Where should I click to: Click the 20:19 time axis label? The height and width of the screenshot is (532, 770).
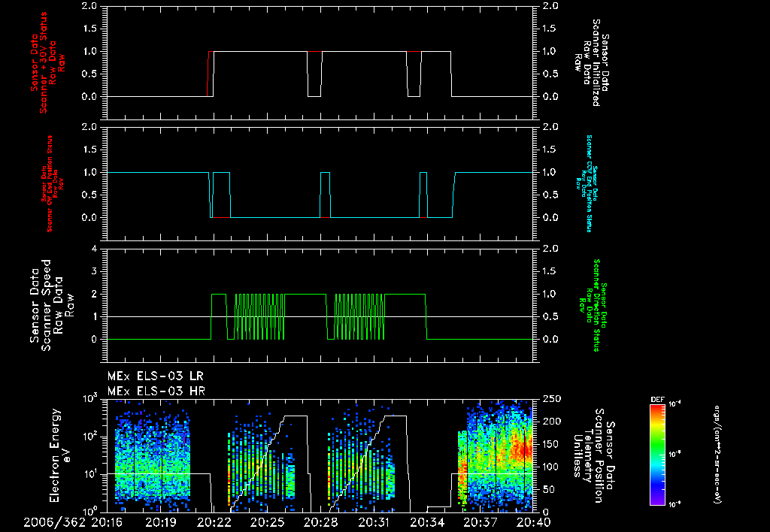click(161, 523)
